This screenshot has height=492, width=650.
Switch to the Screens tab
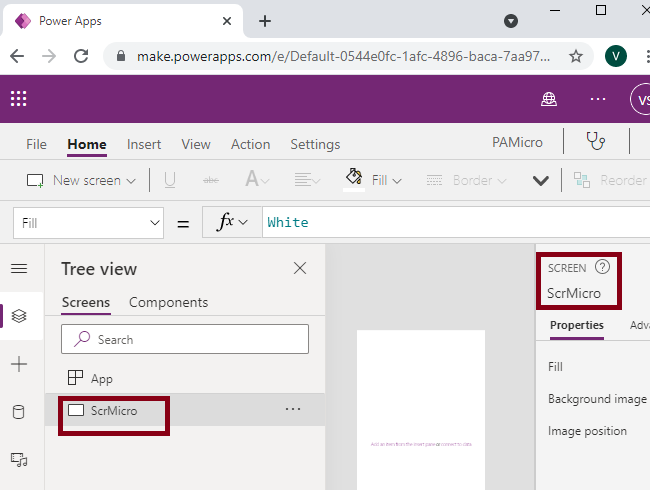coord(86,302)
